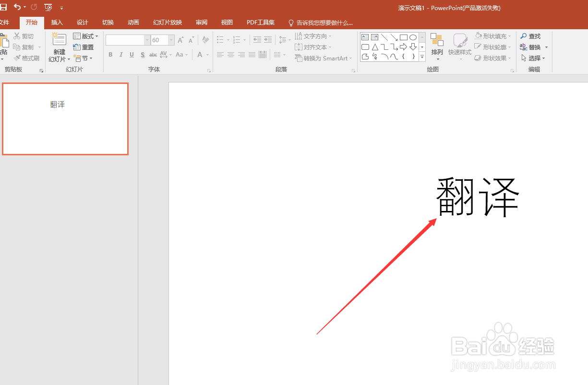Click 转换为 SmartArt to convert text
The image size is (588, 385).
[x=324, y=58]
